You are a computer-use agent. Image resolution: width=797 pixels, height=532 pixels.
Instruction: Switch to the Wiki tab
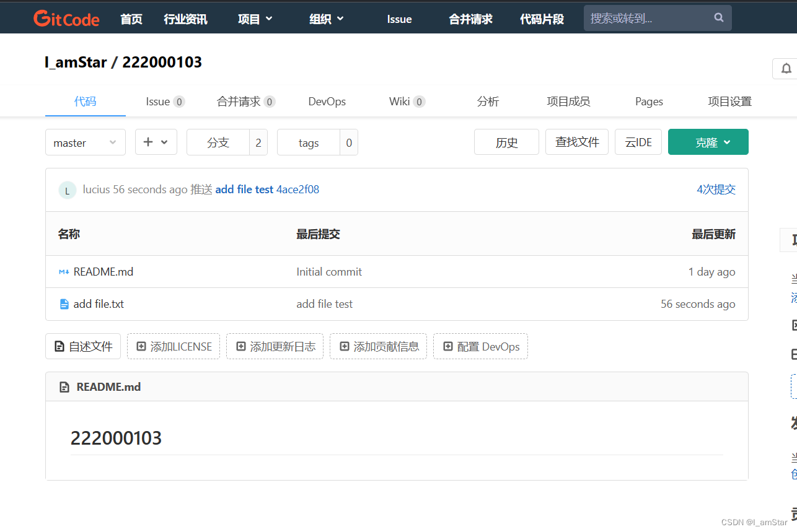tap(407, 102)
